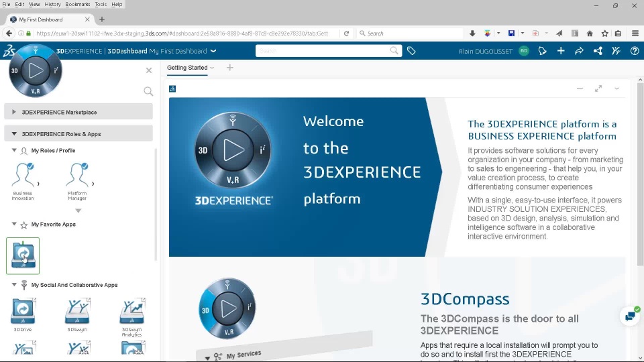The image size is (644, 362).
Task: Open a new browser tab
Action: click(x=102, y=19)
